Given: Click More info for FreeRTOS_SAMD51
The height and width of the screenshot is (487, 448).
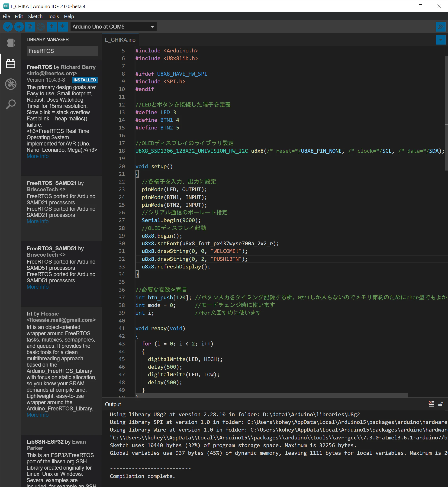Looking at the screenshot, I should tap(38, 287).
